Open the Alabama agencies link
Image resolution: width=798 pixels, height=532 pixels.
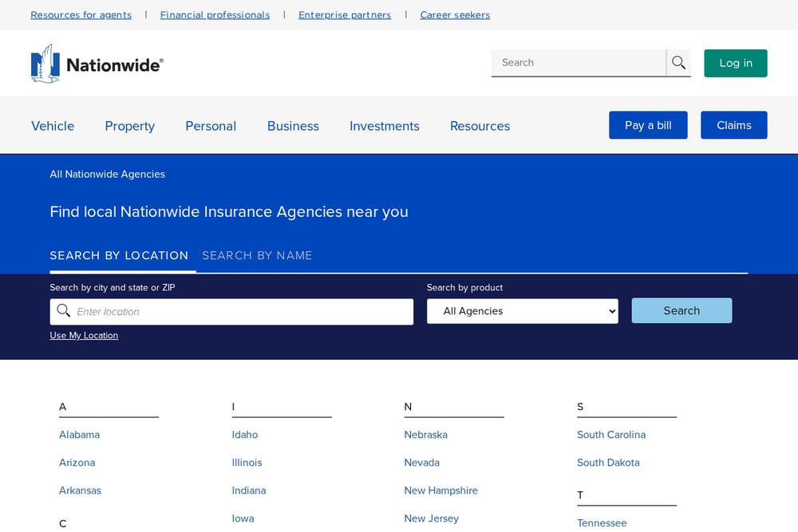pos(79,435)
